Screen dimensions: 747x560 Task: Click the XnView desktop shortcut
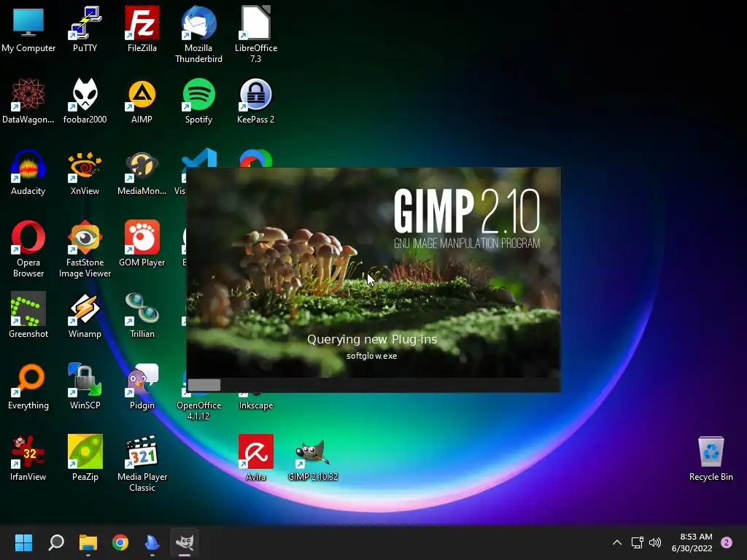click(85, 172)
